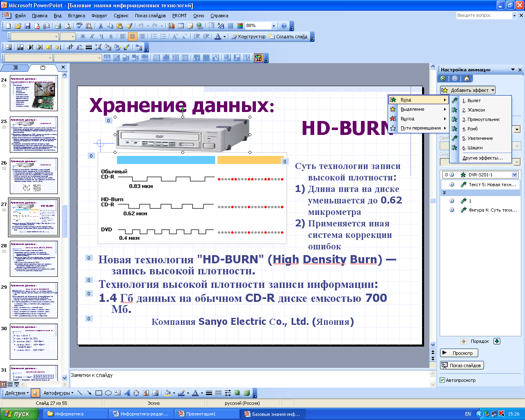Viewport: 525px width, 420px height.
Task: Click the Line Color brush icon
Action: 181,393
